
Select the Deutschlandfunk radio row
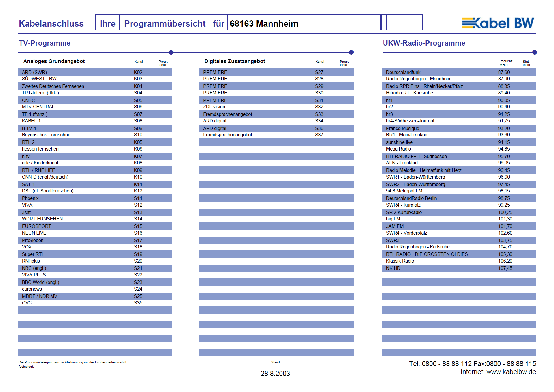pos(459,72)
